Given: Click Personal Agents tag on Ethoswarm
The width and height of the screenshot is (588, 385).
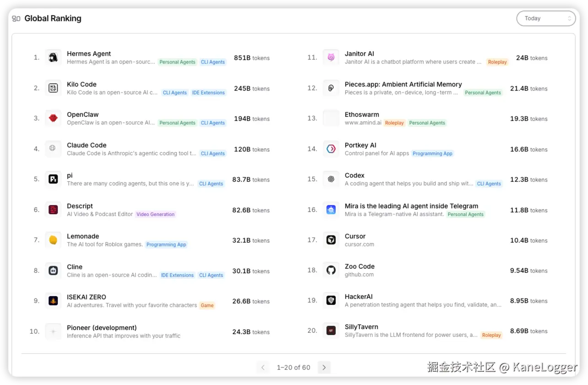Looking at the screenshot, I should point(427,123).
